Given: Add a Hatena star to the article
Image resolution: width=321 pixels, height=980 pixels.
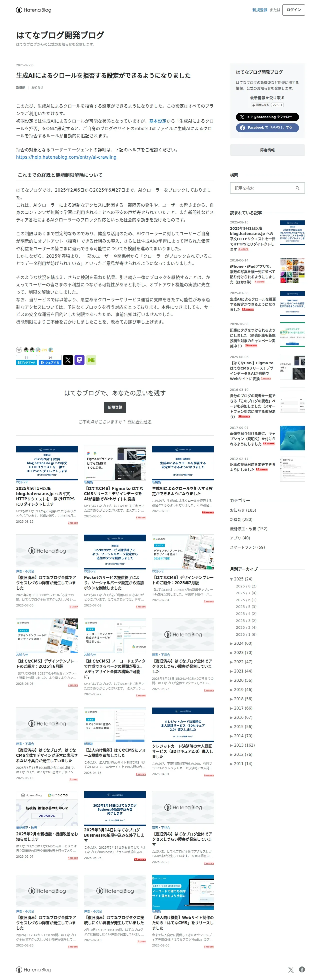Looking at the screenshot, I should coord(19,350).
